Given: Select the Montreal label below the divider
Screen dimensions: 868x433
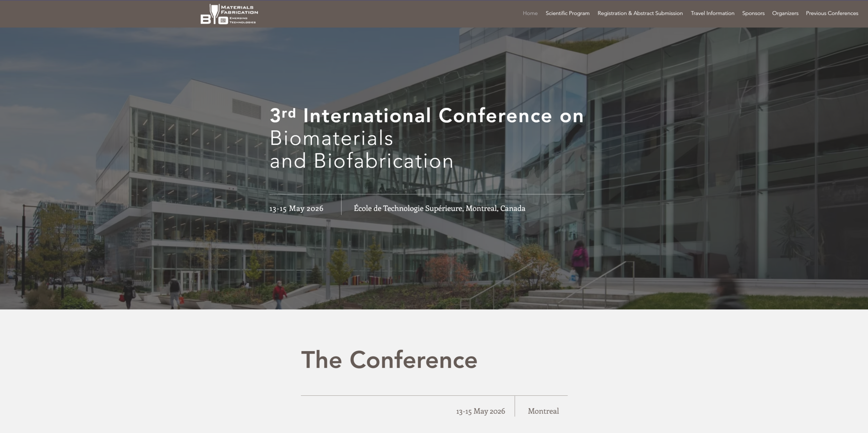Looking at the screenshot, I should 542,411.
